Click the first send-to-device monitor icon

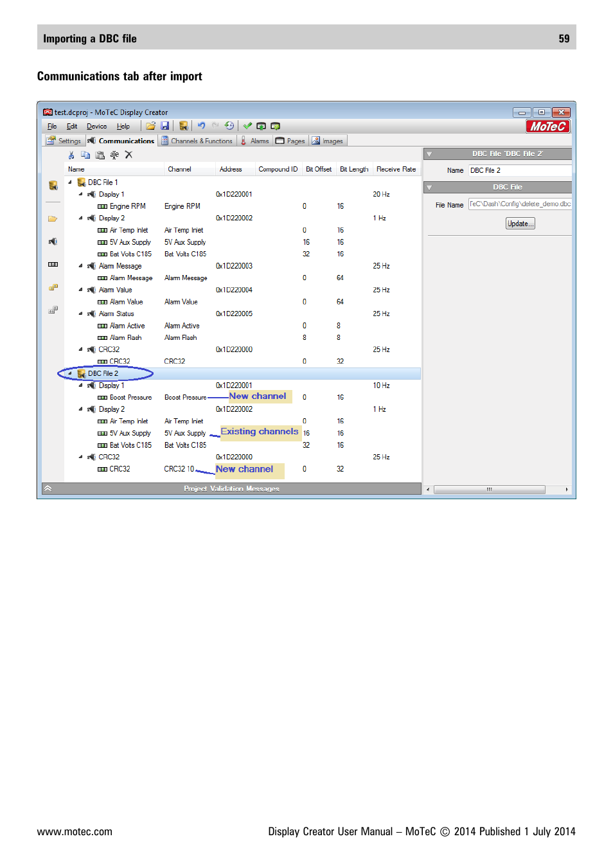point(261,126)
